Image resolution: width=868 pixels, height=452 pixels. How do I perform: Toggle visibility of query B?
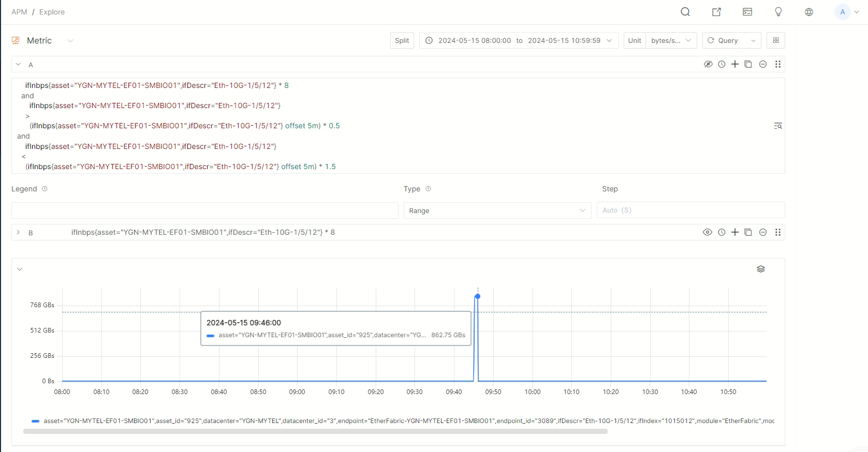pyautogui.click(x=707, y=232)
